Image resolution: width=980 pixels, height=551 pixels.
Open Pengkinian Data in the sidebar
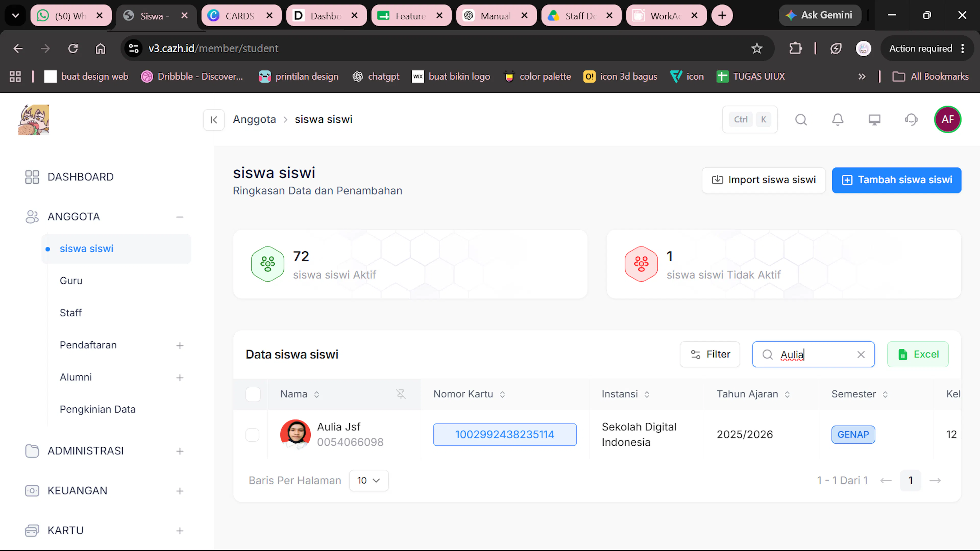[98, 409]
